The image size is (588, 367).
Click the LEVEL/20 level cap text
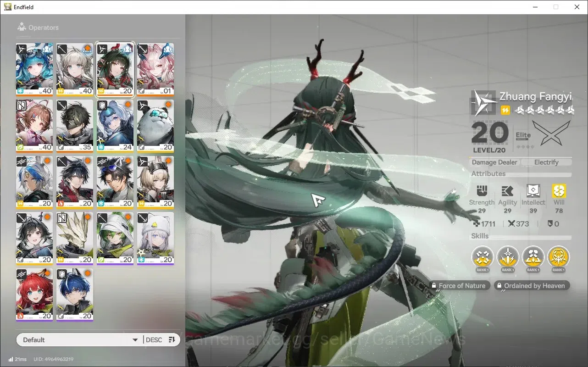pos(490,150)
